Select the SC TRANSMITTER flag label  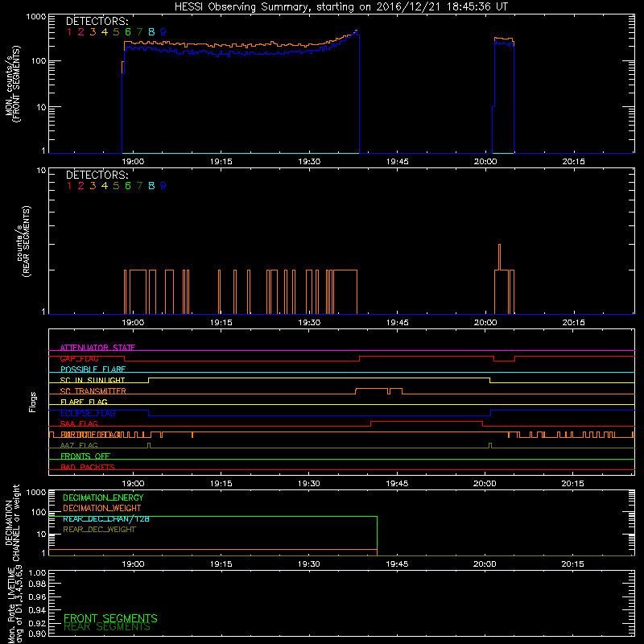tap(93, 391)
